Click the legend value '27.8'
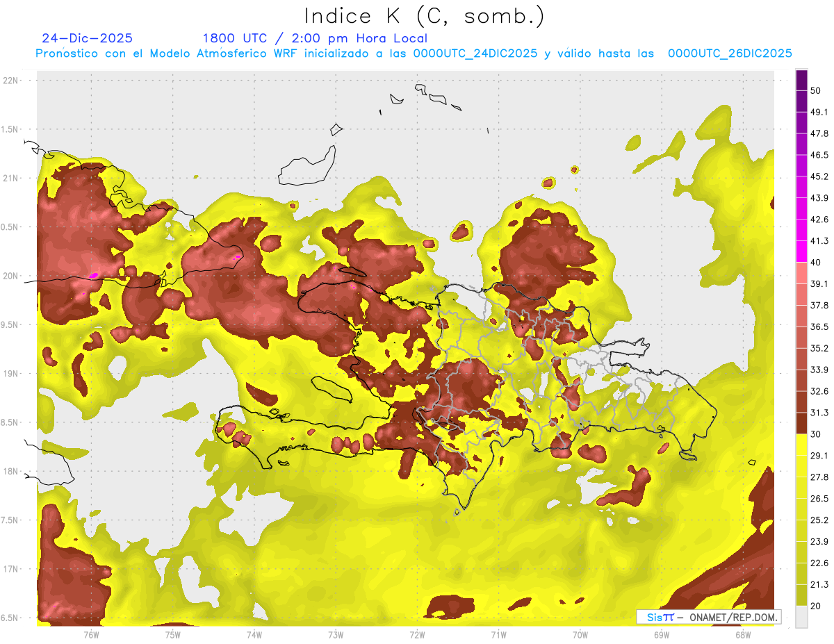Screen dimensions: 834x644 819,477
